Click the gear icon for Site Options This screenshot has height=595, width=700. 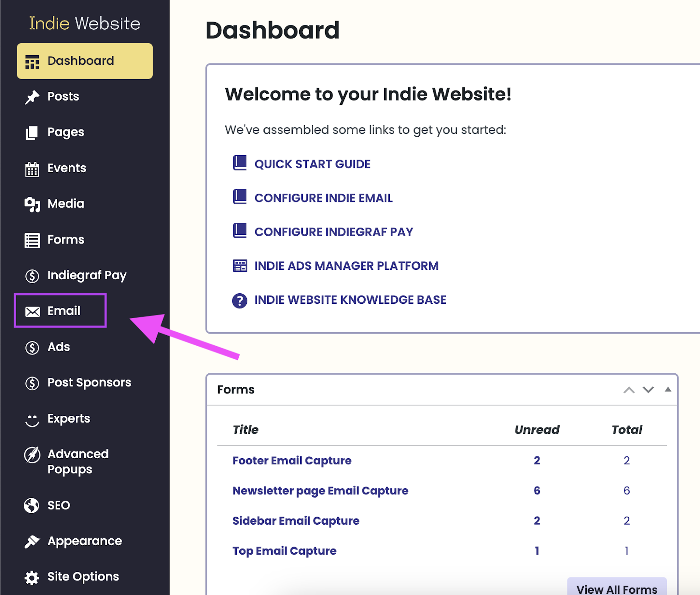click(x=32, y=578)
